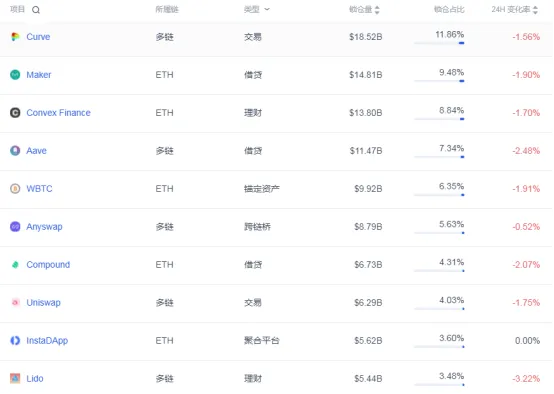The height and width of the screenshot is (394, 554).
Task: Click the Maker green logo icon
Action: [x=15, y=75]
